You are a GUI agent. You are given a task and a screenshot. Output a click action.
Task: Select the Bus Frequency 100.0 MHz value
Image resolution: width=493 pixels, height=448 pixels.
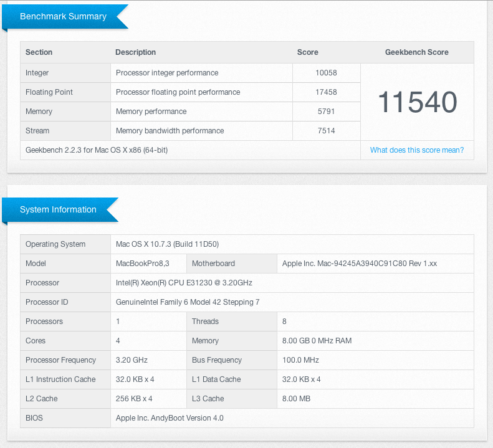300,360
